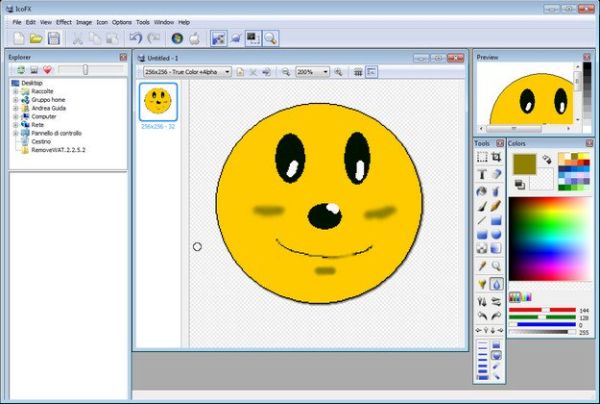
Task: Choose the Eraser tool
Action: 496,174
